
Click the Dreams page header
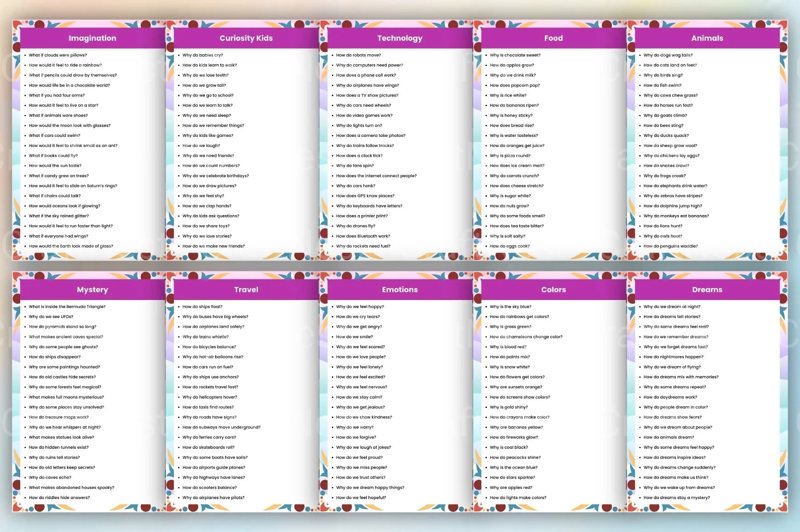[707, 289]
